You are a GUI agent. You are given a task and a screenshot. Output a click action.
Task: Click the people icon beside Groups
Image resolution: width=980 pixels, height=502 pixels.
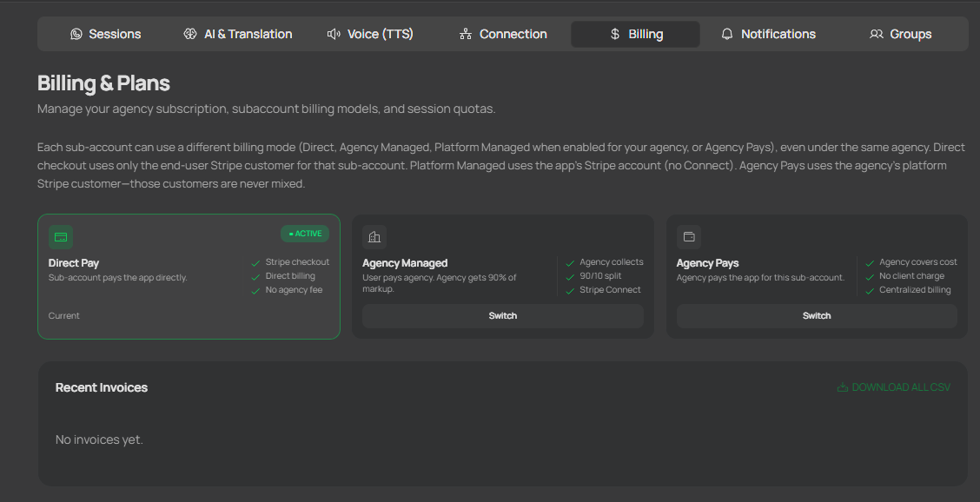tap(877, 35)
